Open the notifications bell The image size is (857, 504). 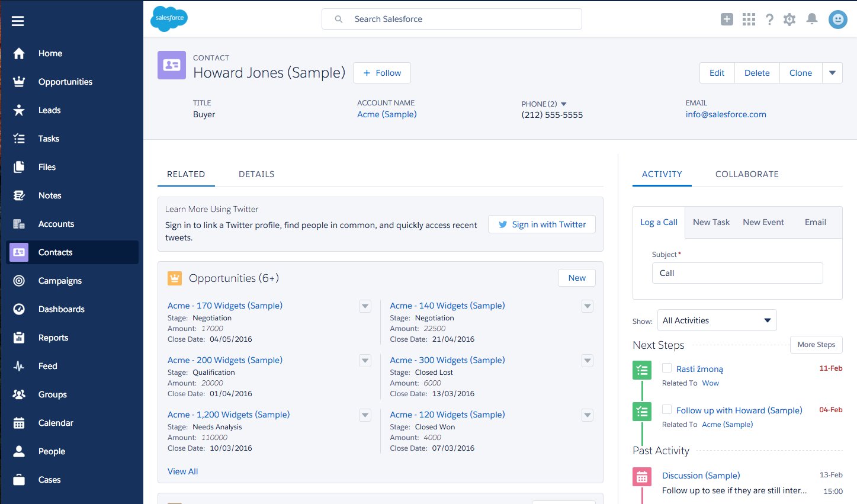click(x=812, y=20)
